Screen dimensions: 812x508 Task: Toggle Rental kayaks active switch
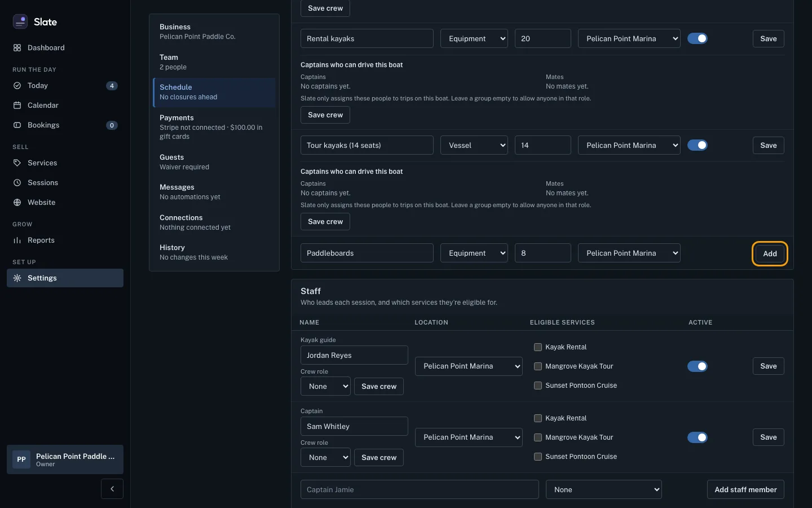click(x=698, y=38)
